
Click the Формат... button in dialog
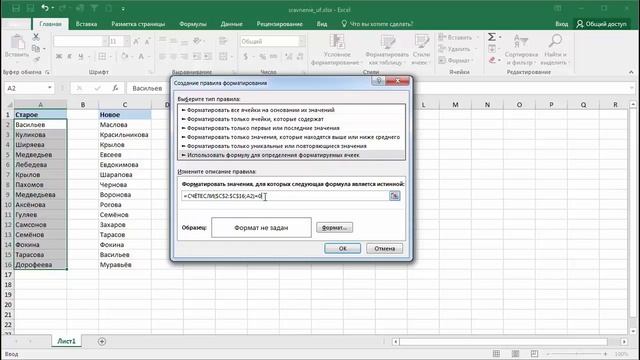click(x=334, y=227)
